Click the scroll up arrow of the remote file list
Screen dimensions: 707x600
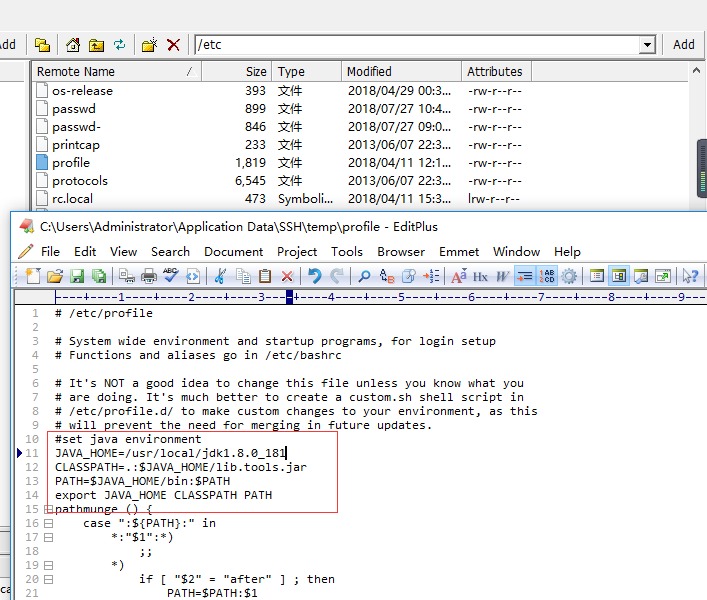pos(696,70)
